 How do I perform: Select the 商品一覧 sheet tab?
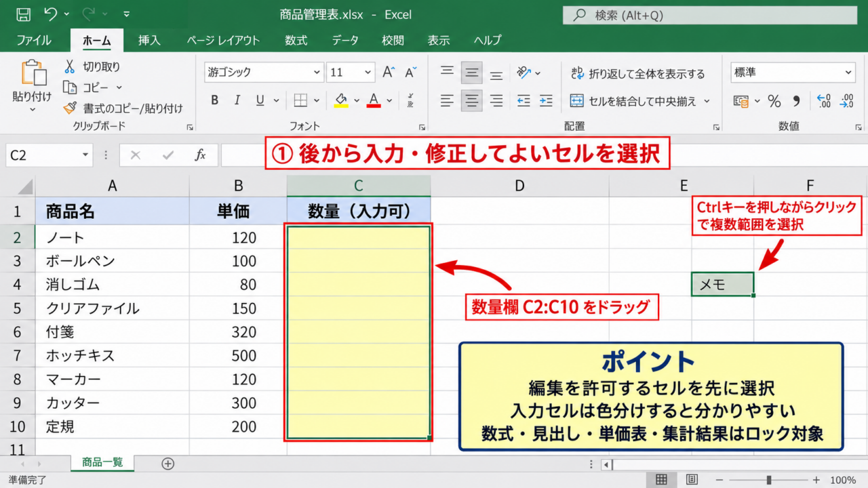pyautogui.click(x=102, y=463)
